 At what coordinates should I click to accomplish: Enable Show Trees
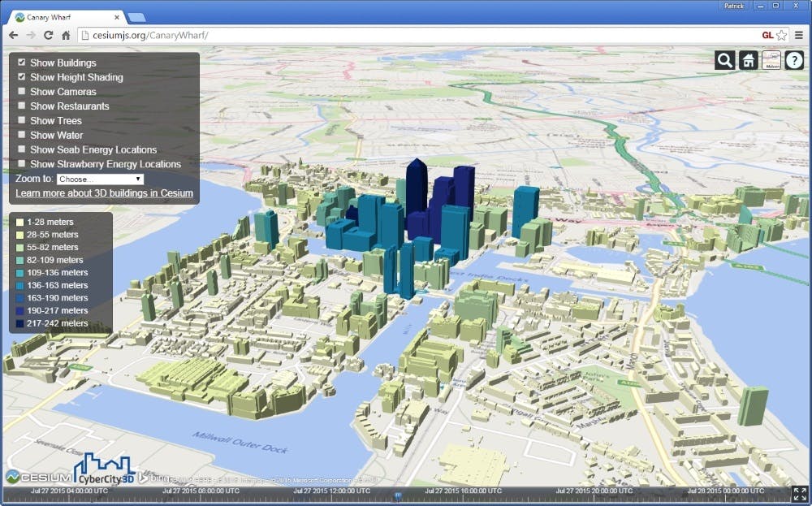(x=21, y=120)
